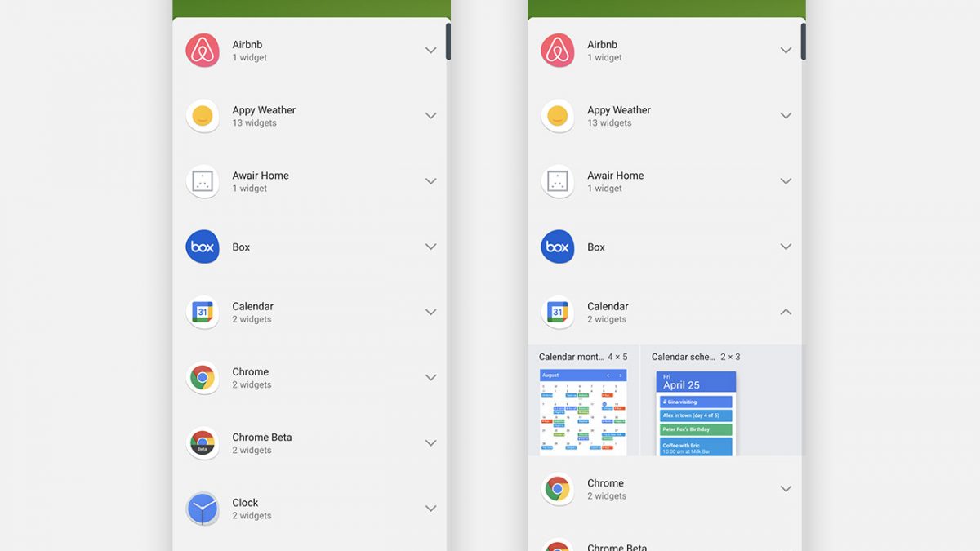
Task: Click 'Awair Home' name in left panel
Action: (x=261, y=176)
